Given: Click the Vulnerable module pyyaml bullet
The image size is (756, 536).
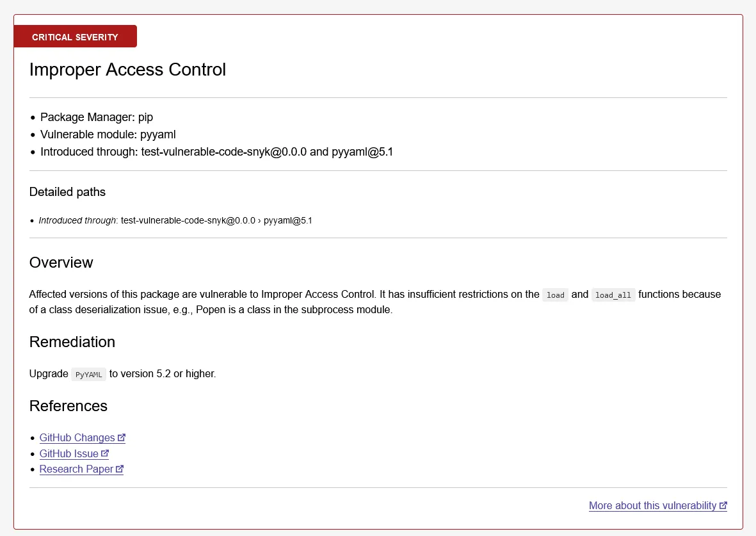Looking at the screenshot, I should [x=108, y=134].
